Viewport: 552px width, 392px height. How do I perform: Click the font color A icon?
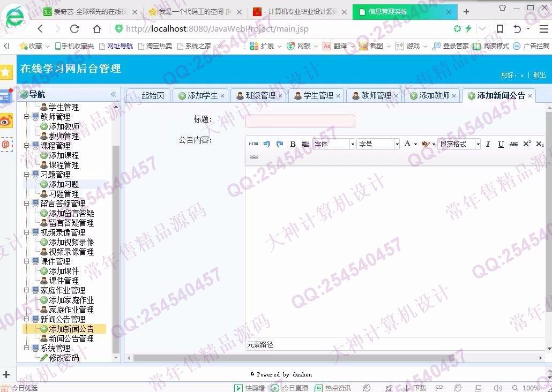pos(407,144)
